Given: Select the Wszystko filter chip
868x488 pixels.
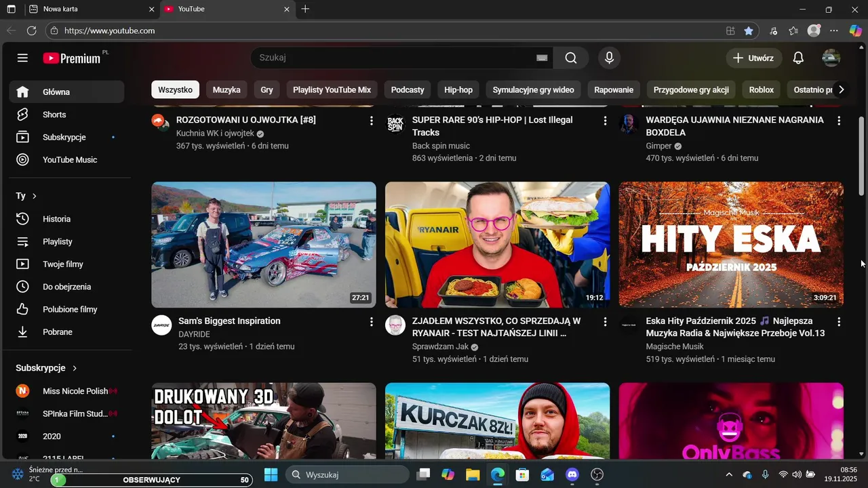Looking at the screenshot, I should [x=176, y=89].
